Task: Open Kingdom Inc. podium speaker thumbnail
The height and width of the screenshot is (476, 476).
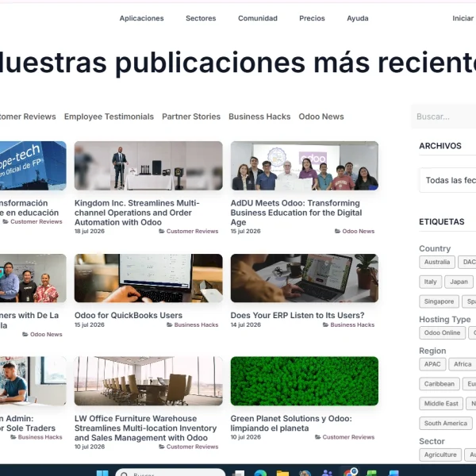Action: 148,166
